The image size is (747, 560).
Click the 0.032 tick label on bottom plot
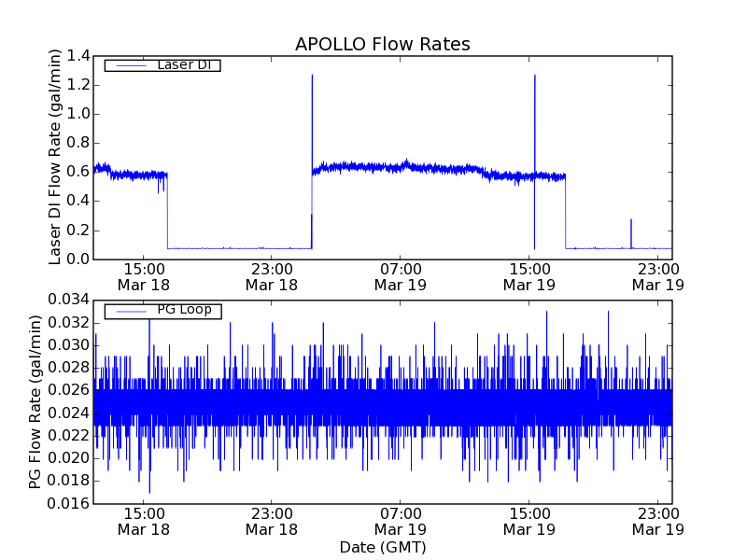click(68, 323)
